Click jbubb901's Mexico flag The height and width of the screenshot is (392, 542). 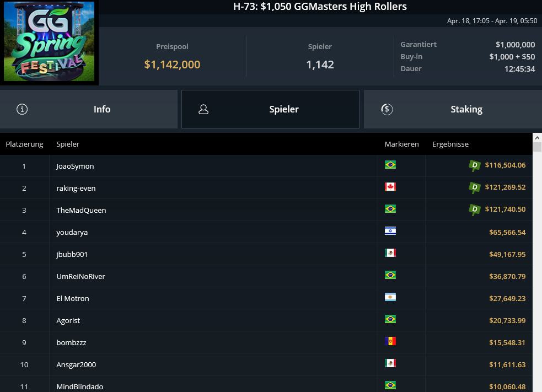pos(390,253)
